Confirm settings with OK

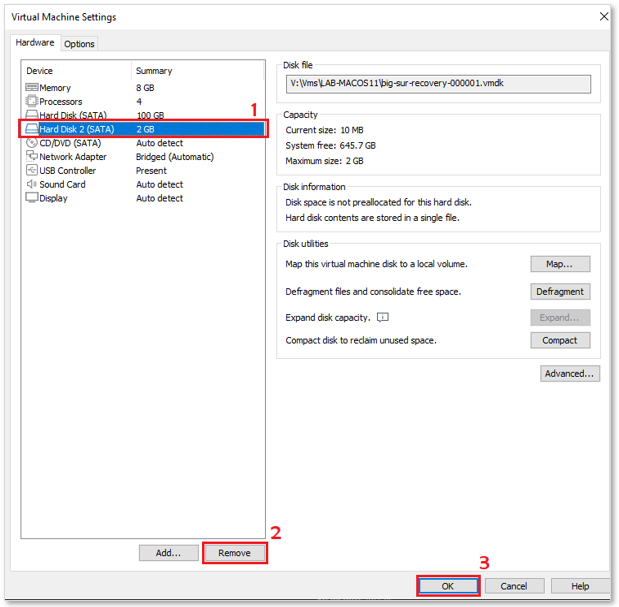pos(448,586)
